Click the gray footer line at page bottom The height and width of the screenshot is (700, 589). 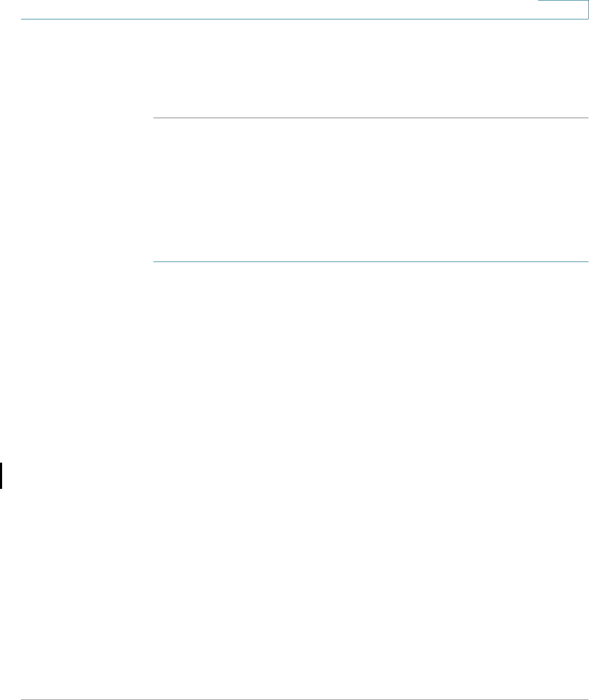point(305,685)
